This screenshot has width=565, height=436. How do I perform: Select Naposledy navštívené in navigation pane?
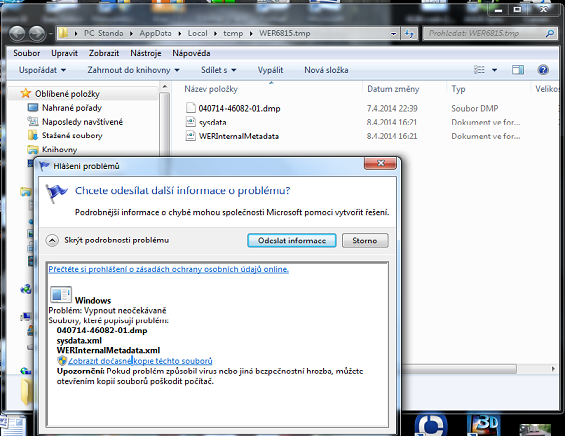83,122
